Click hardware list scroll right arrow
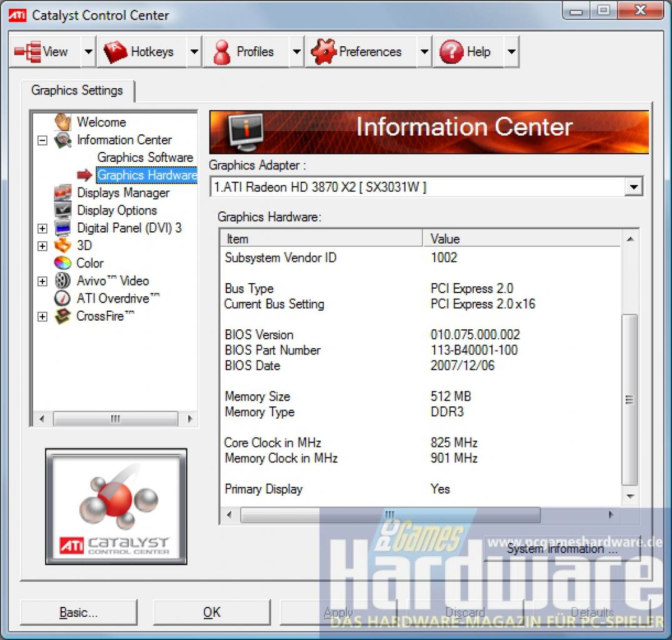This screenshot has height=640, width=672. click(x=611, y=514)
